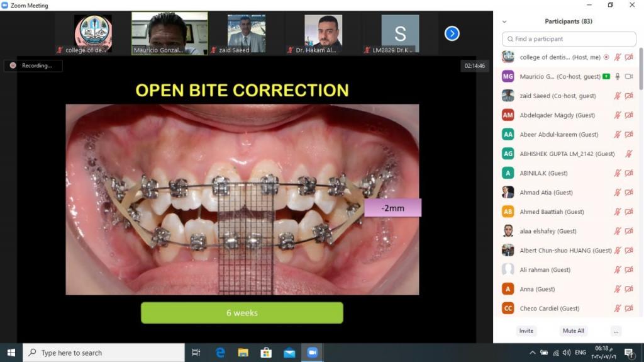644x362 pixels.
Task: Expand hidden system tray icons
Action: [533, 353]
